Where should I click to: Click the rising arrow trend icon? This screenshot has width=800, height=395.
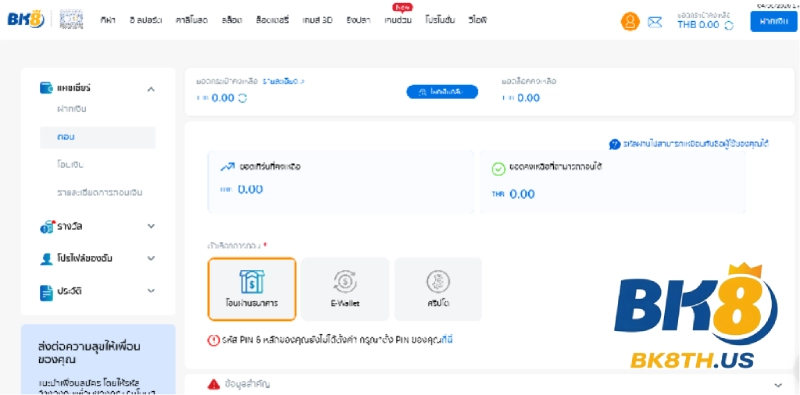228,166
